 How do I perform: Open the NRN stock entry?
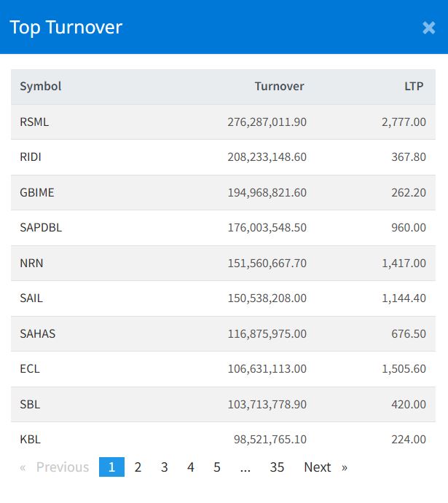[31, 263]
